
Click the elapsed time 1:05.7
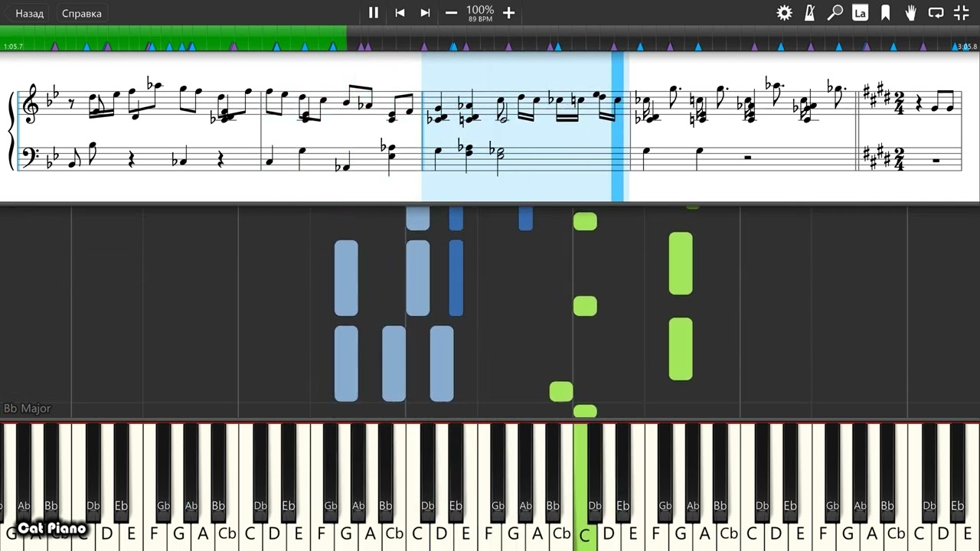[x=13, y=47]
